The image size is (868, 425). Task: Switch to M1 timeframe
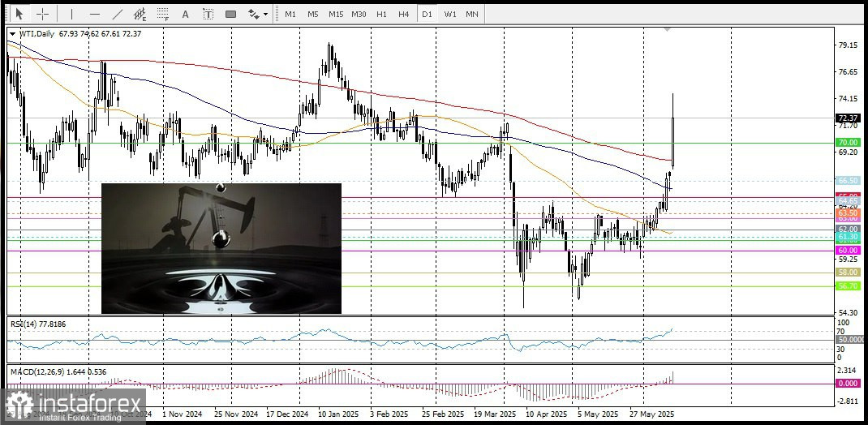point(290,14)
